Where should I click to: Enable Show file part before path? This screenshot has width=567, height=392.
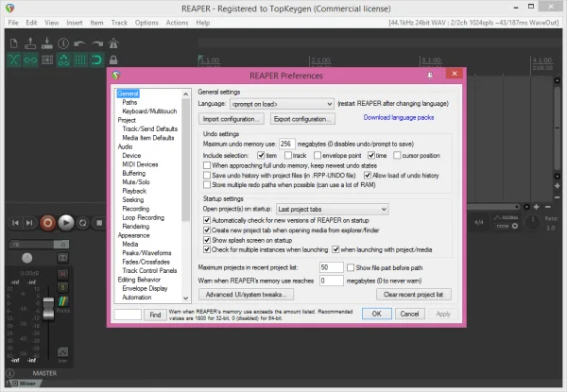coord(351,267)
